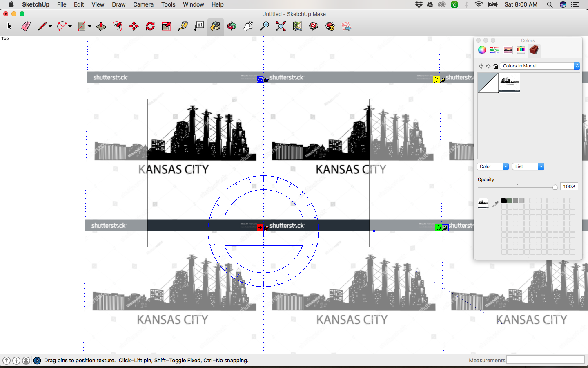
Task: Choose the Offset tool
Action: tap(118, 27)
